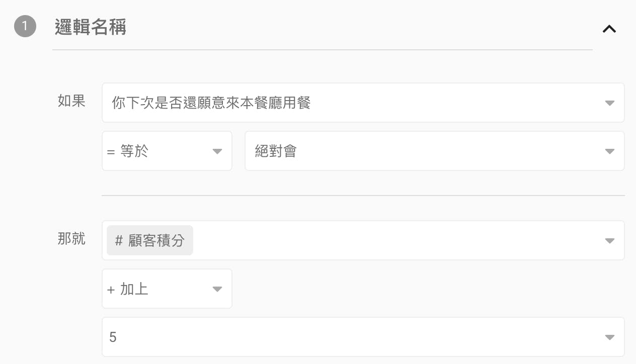The height and width of the screenshot is (364, 636).
Task: Click the arrow icon on the 顧客積分 field
Action: coord(609,241)
